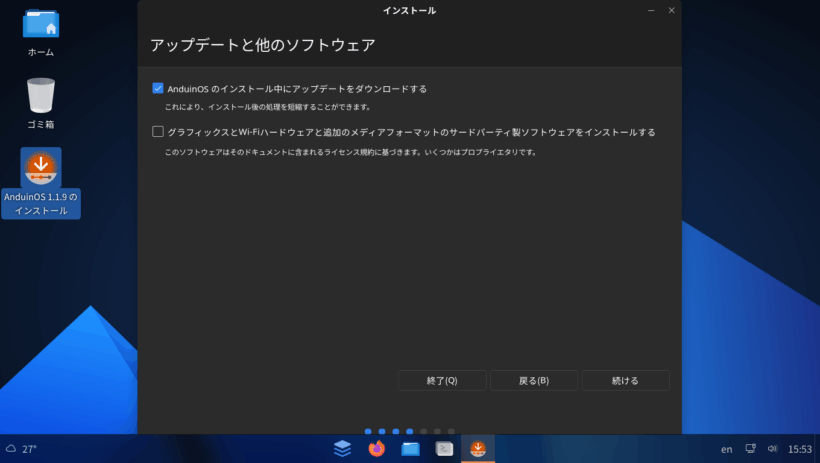Open the terminal from the taskbar
Screen dimensions: 820x463
(x=444, y=449)
